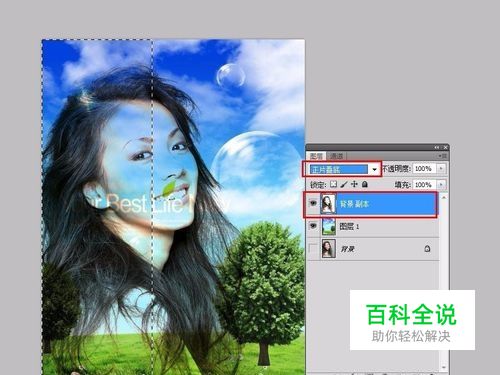The image size is (500, 375).
Task: Click the layers list scroll-up arrow
Action: (444, 197)
